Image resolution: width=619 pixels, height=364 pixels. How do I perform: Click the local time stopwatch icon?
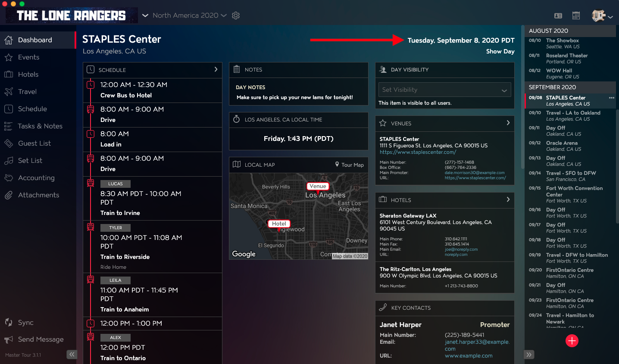[x=237, y=119]
